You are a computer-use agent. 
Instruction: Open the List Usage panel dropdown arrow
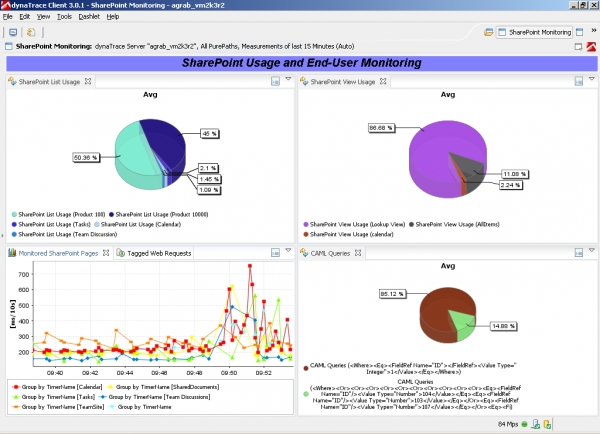tap(289, 79)
